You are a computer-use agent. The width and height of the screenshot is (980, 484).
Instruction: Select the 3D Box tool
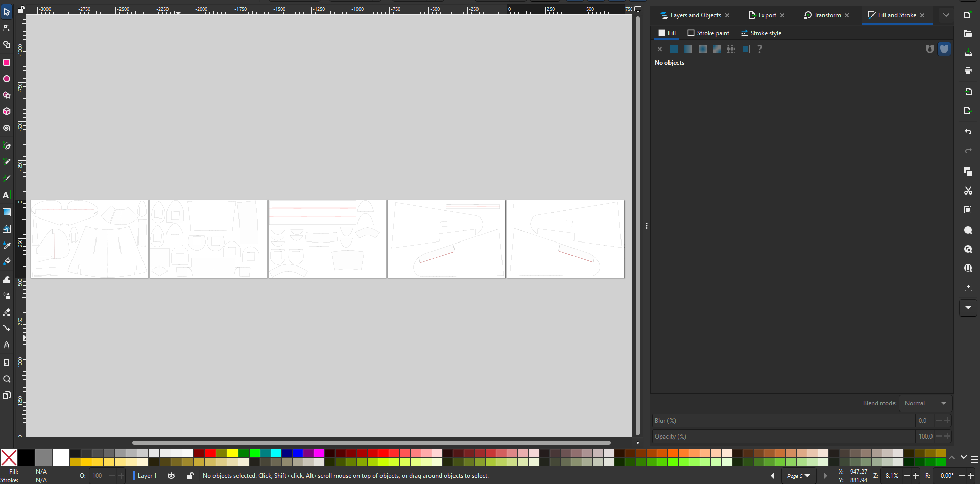[x=7, y=111]
